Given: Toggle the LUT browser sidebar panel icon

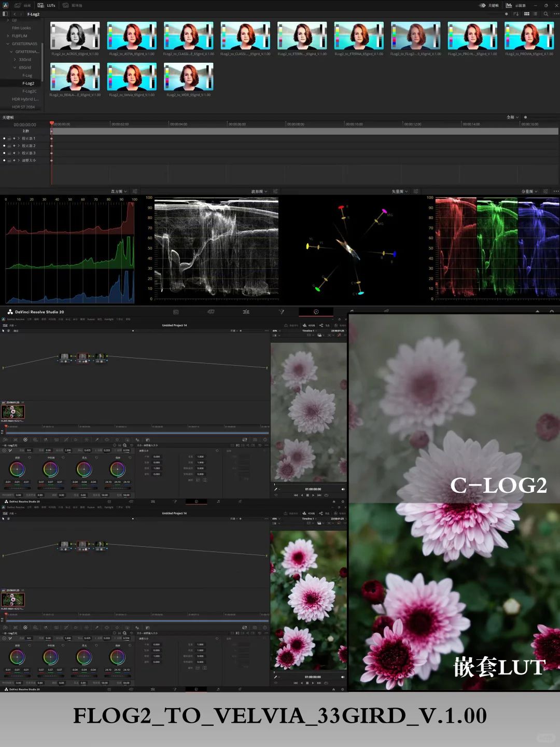Looking at the screenshot, I should (x=5, y=14).
